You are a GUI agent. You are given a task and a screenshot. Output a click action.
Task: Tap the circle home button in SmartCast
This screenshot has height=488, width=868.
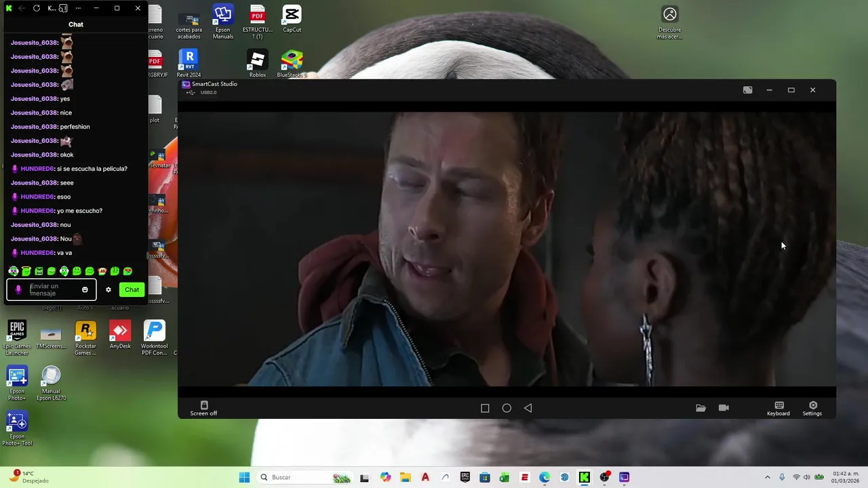pos(507,408)
